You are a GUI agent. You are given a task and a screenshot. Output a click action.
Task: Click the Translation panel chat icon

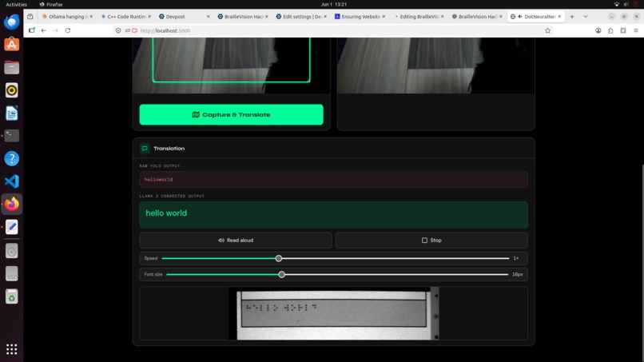[145, 149]
